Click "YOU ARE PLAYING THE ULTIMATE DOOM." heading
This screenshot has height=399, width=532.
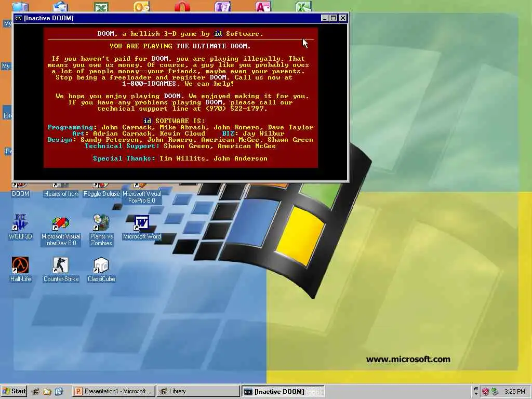(180, 46)
